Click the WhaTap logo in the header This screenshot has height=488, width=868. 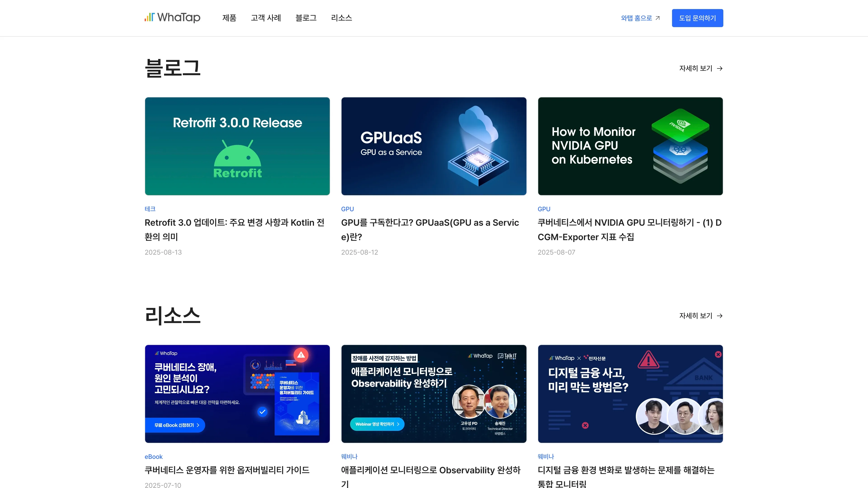pos(172,18)
